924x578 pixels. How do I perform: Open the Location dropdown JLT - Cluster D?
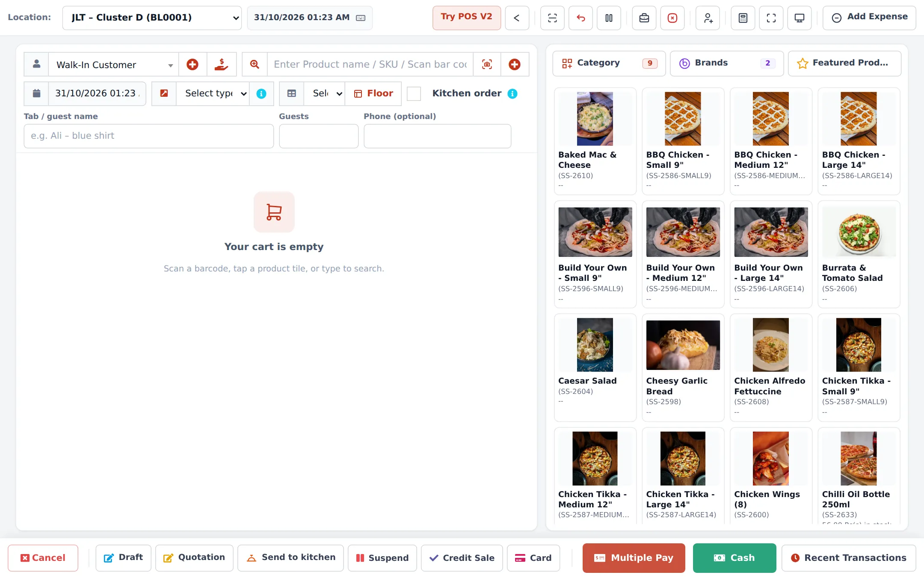coord(152,18)
